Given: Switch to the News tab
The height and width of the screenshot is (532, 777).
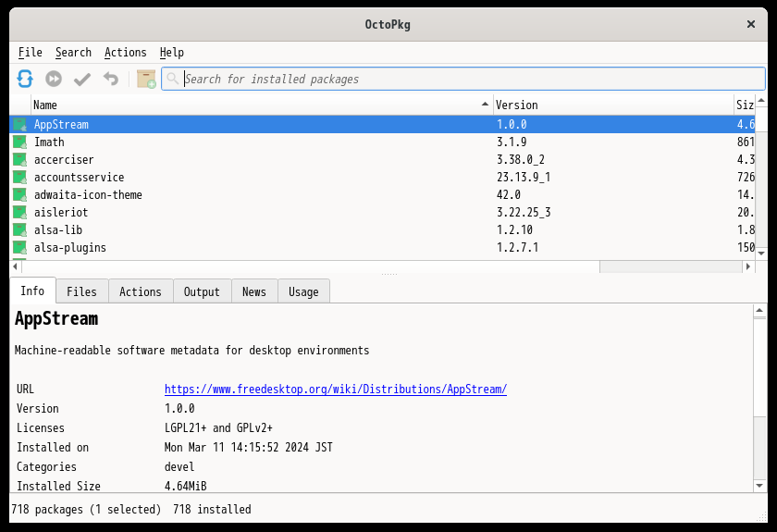Looking at the screenshot, I should pyautogui.click(x=254, y=291).
